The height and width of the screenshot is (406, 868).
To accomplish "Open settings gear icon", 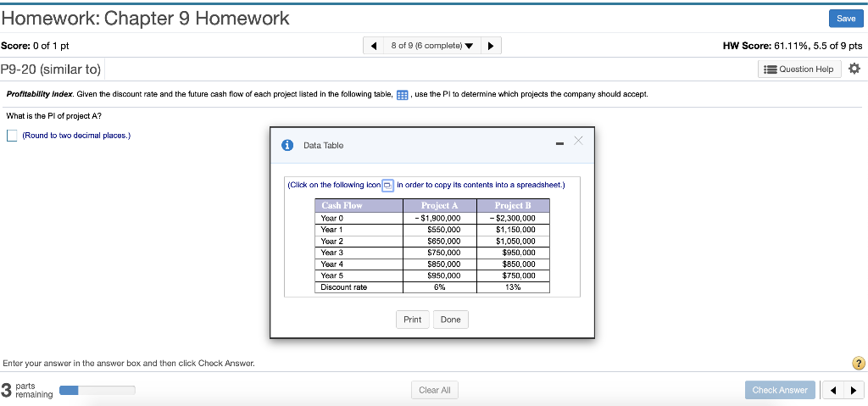I will [854, 69].
